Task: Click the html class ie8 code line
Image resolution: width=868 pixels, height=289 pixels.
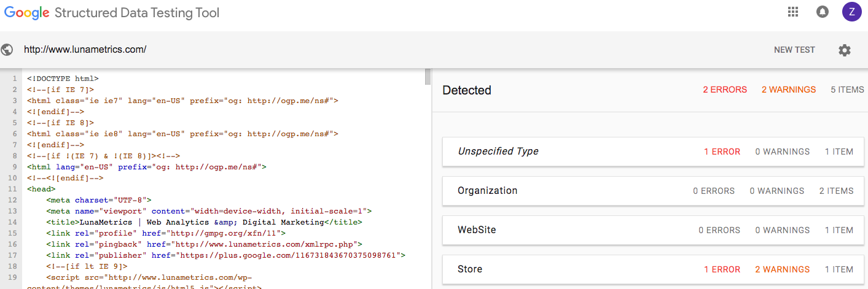Action: 182,134
